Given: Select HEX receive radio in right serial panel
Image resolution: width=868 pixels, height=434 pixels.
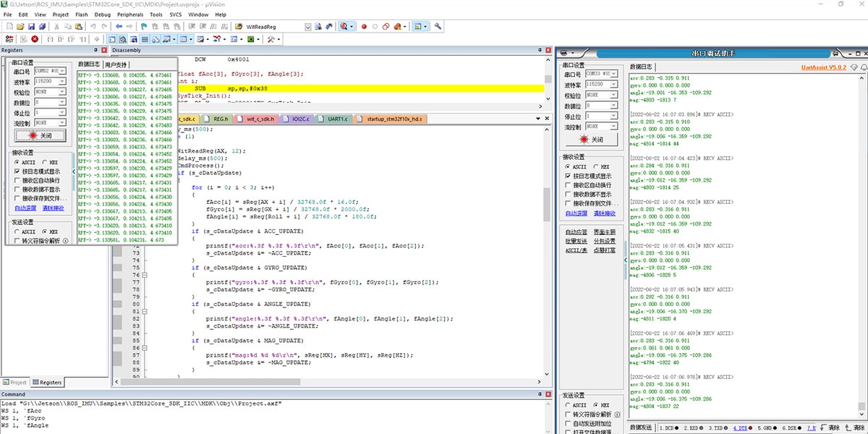Looking at the screenshot, I should point(596,166).
